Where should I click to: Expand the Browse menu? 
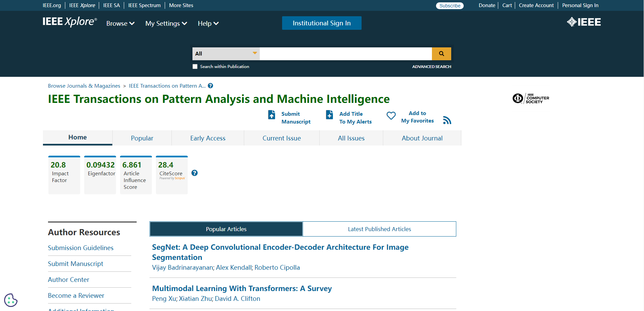click(120, 23)
